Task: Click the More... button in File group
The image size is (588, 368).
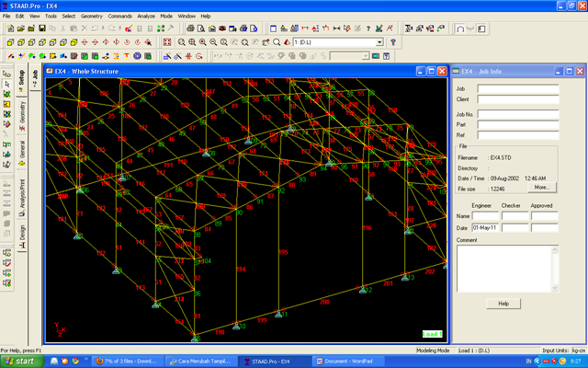Action: coord(542,187)
